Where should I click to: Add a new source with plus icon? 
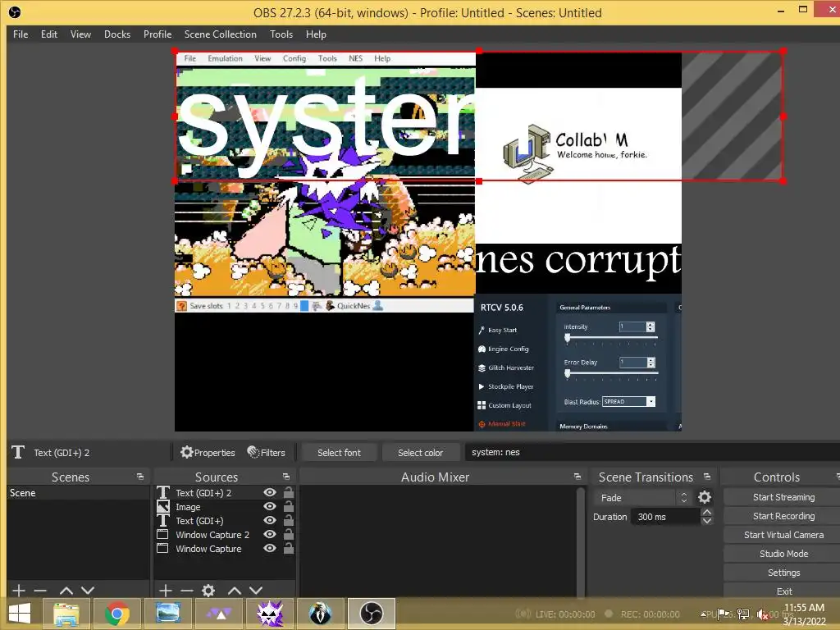click(x=166, y=591)
